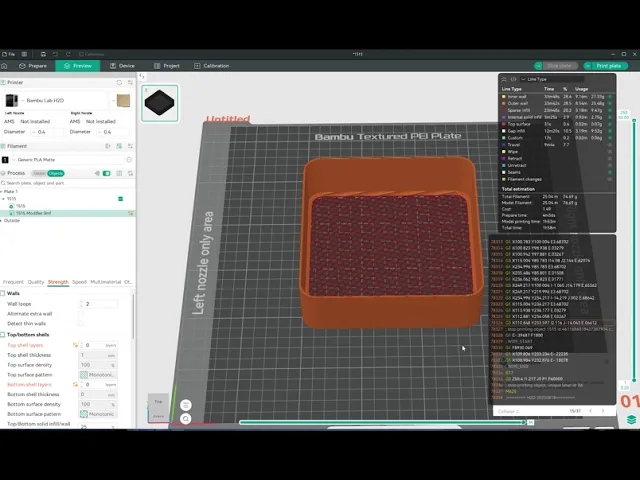Click filament slot 1 color swatch
The height and width of the screenshot is (480, 640).
coord(5,160)
